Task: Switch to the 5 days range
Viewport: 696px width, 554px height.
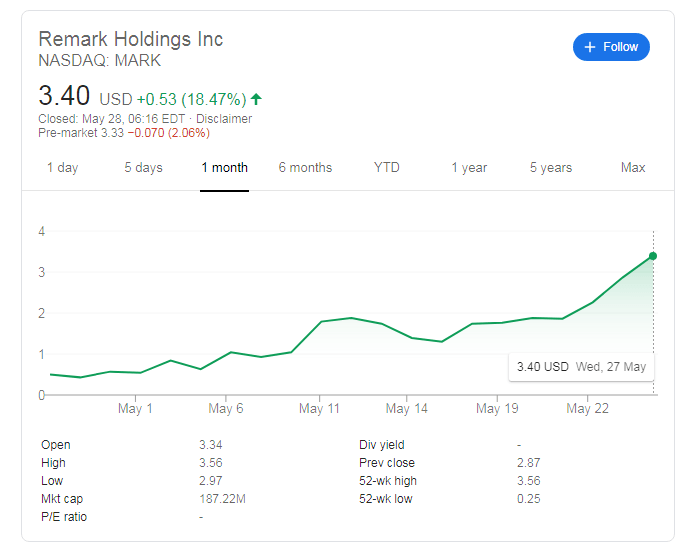Action: click(x=143, y=167)
